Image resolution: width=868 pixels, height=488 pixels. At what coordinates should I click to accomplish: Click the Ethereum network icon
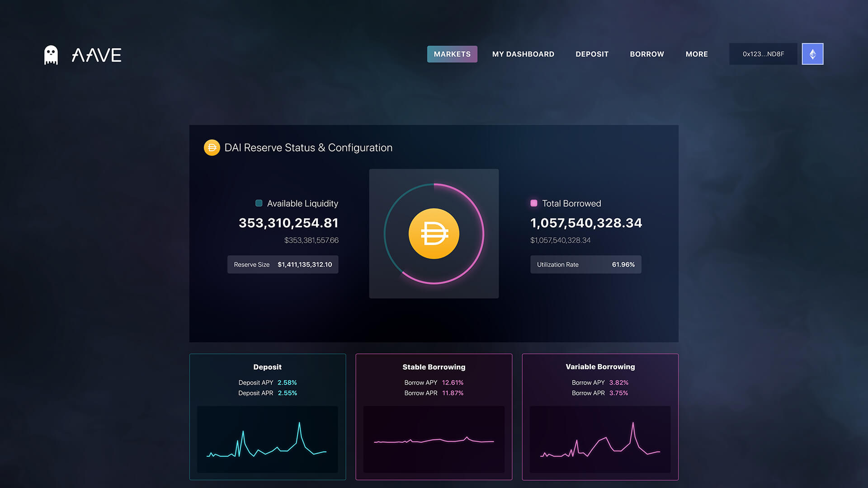click(812, 54)
